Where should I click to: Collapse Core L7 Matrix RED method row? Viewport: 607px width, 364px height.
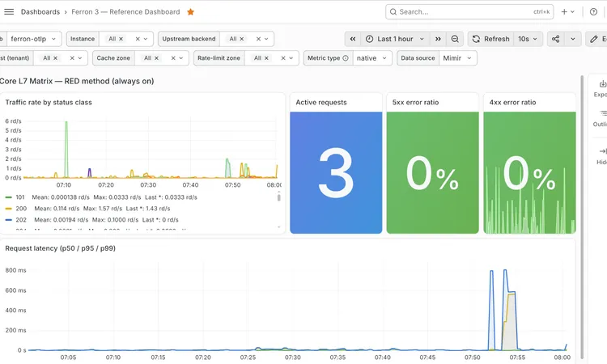point(77,81)
